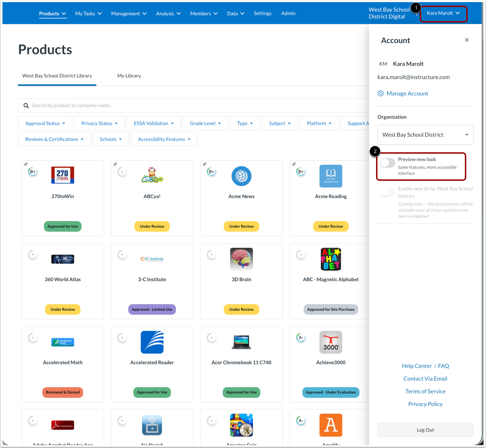The height and width of the screenshot is (448, 486).
Task: Toggle Enable new UI for West Bay switch
Action: click(388, 192)
